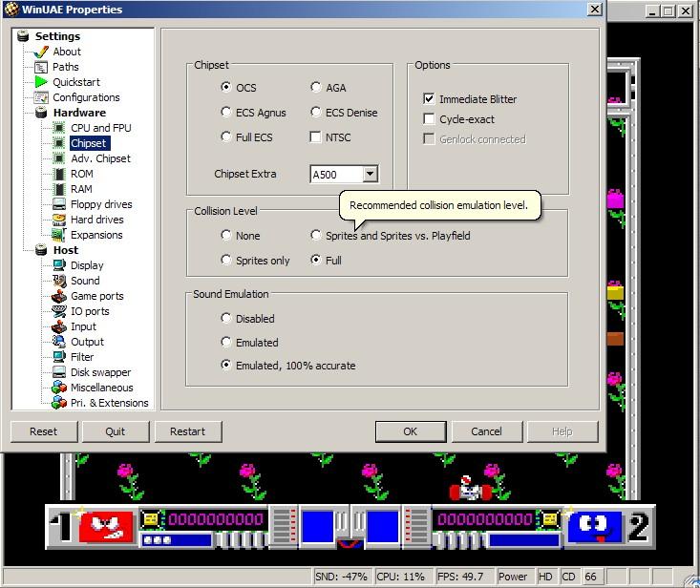The width and height of the screenshot is (700, 588).
Task: Click the Expansions card icon
Action: [59, 235]
